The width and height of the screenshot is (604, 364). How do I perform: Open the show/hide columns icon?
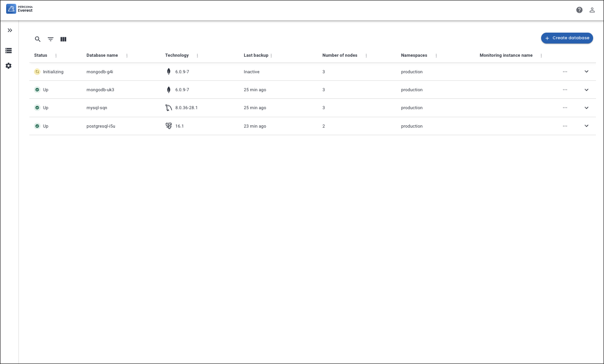[x=63, y=39]
